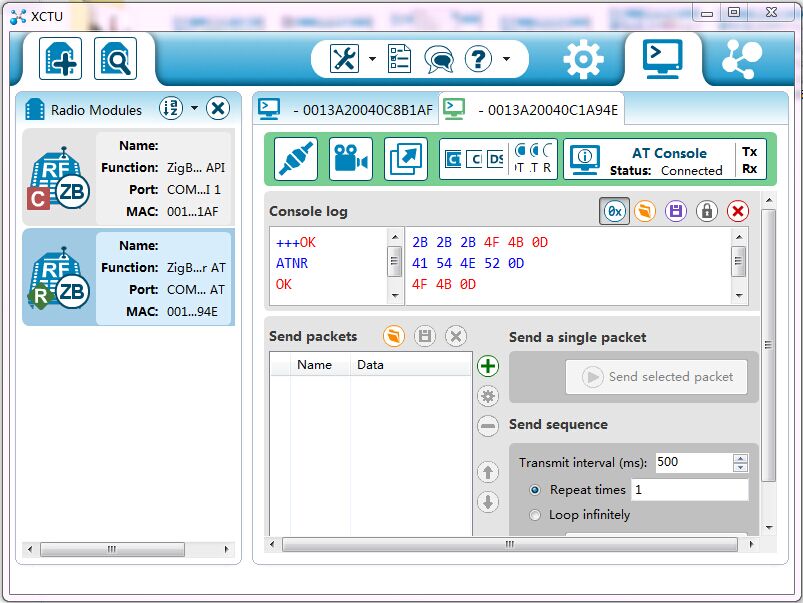Clear the console log
The width and height of the screenshot is (803, 603).
[738, 211]
